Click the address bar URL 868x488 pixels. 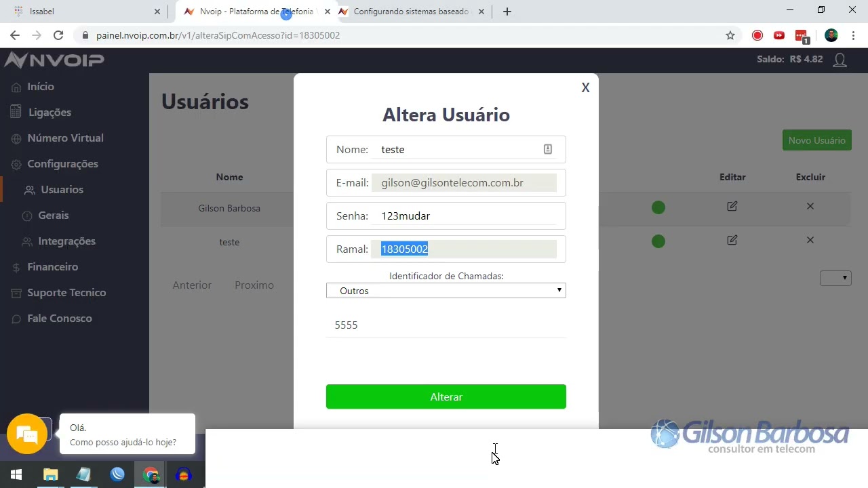coord(218,35)
